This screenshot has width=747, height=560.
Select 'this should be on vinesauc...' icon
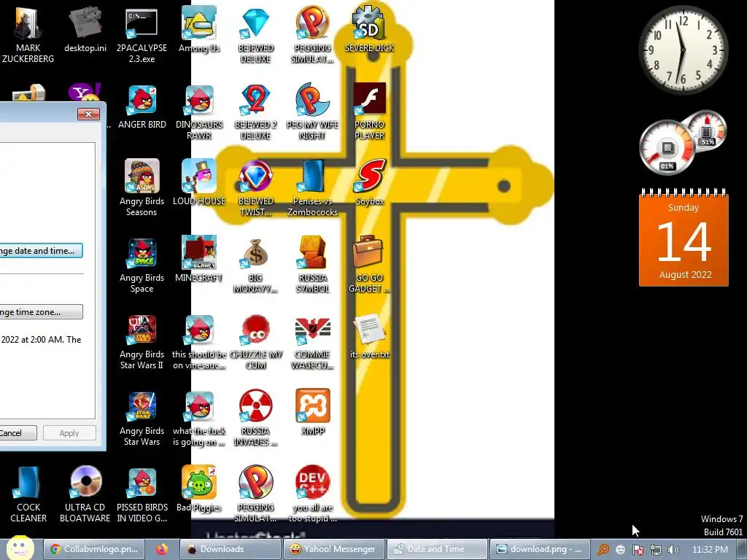198,342
